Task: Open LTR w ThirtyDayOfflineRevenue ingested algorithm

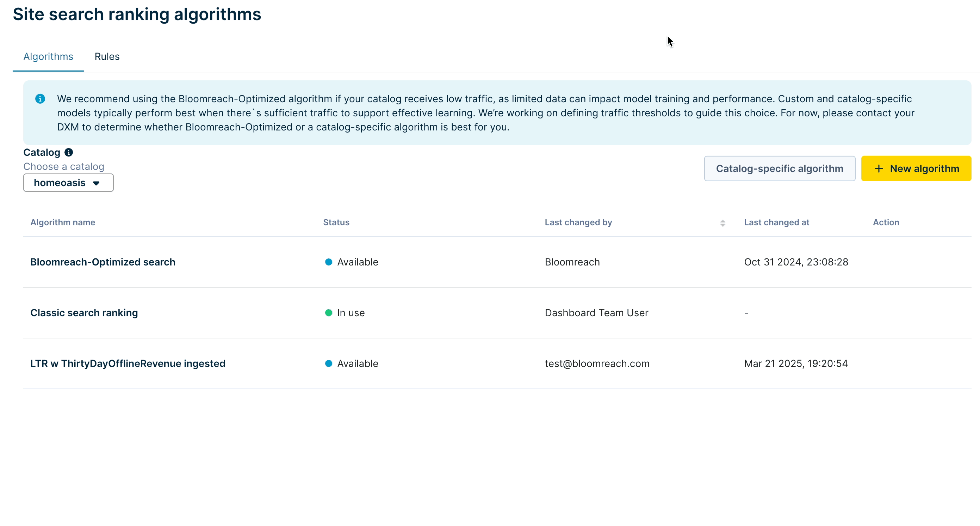Action: pyautogui.click(x=128, y=363)
